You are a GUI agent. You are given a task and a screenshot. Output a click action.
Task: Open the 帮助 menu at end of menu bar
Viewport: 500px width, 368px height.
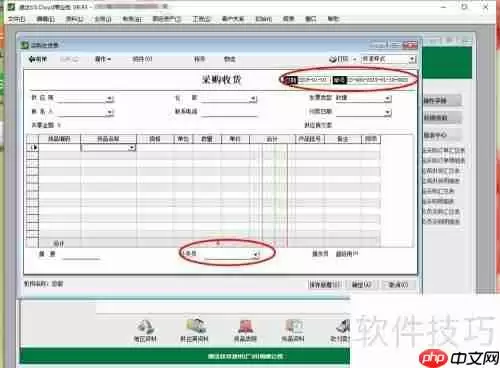pyautogui.click(x=333, y=19)
